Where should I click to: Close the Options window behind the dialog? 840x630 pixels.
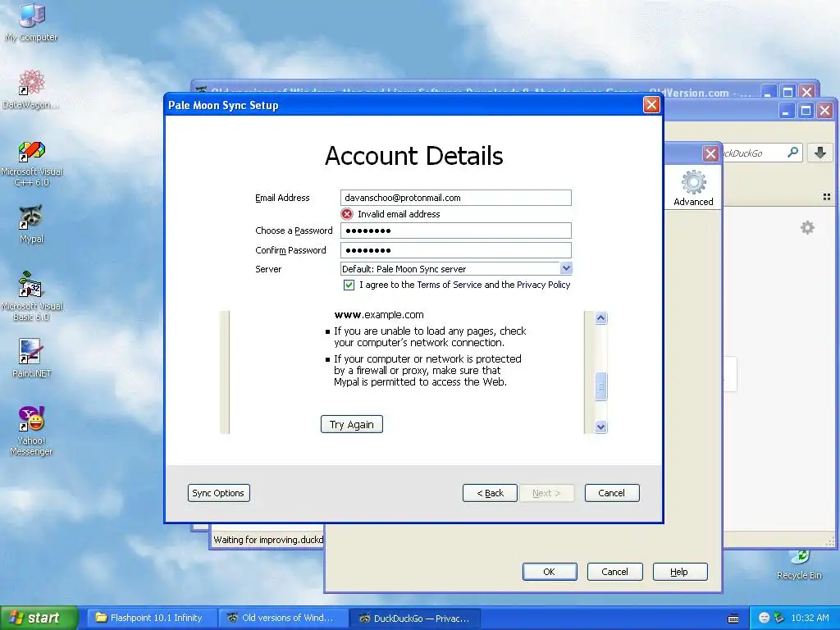coord(710,154)
